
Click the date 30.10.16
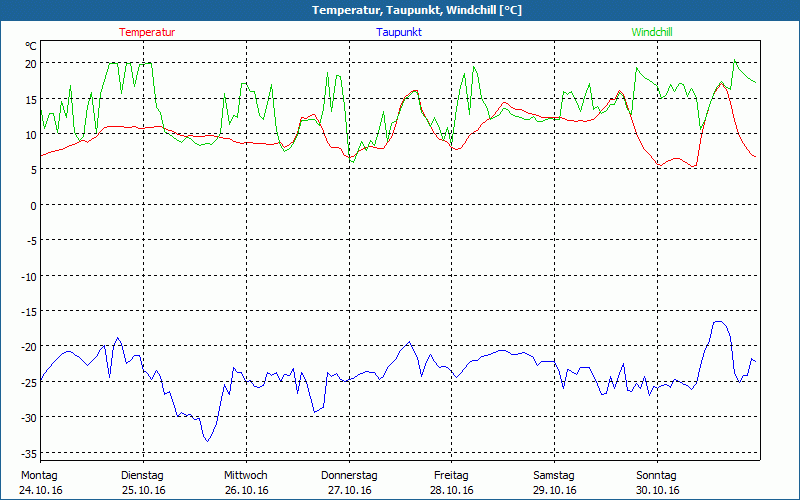coord(658,490)
